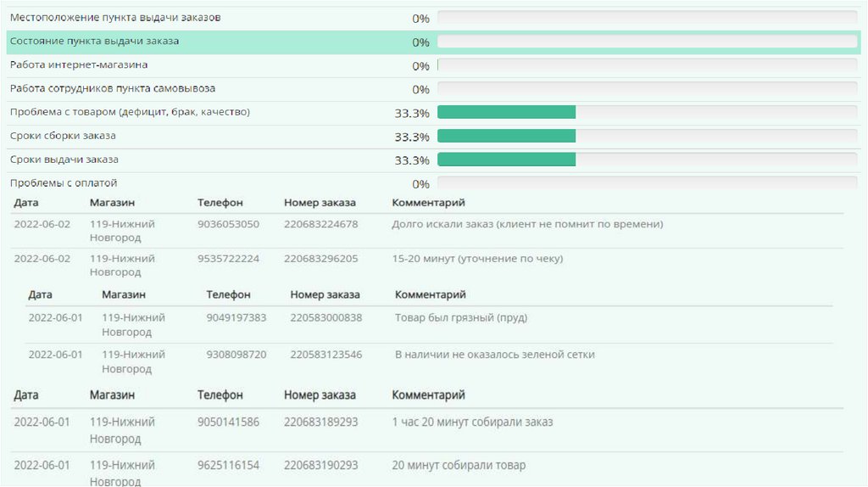
Task: Click phone number 9036053050
Action: coord(228,225)
